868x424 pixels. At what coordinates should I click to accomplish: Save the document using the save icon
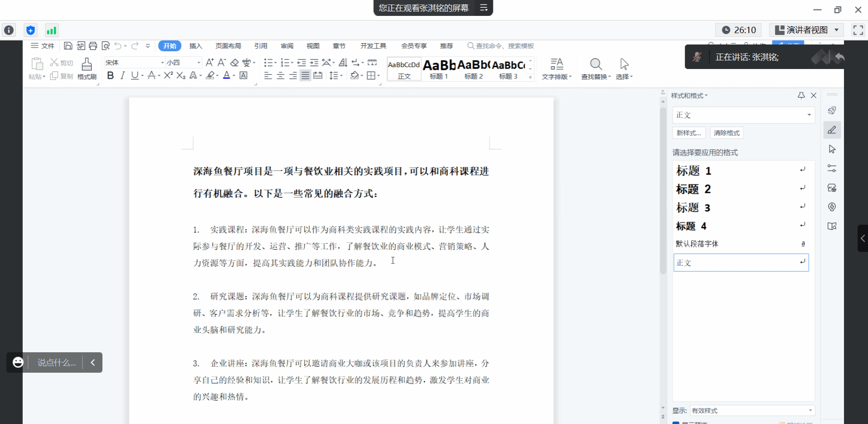68,46
